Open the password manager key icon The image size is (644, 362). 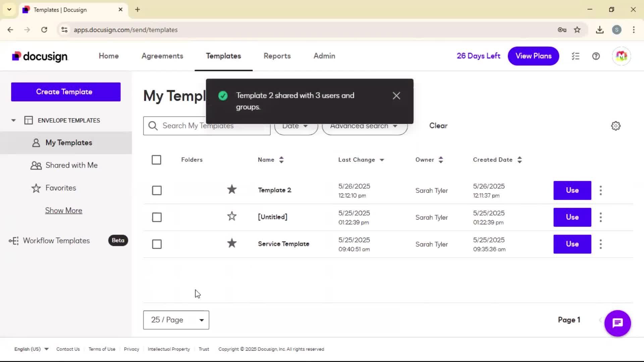562,30
